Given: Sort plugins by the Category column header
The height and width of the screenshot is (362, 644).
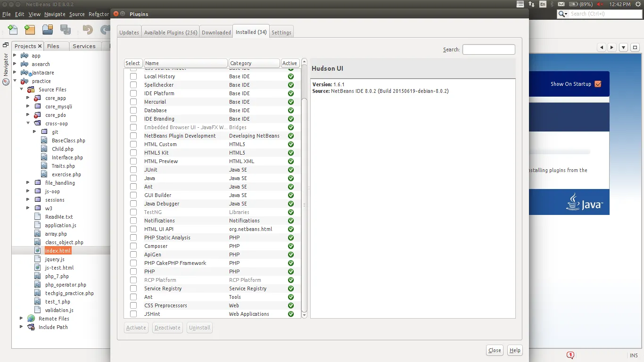Looking at the screenshot, I should [x=254, y=63].
